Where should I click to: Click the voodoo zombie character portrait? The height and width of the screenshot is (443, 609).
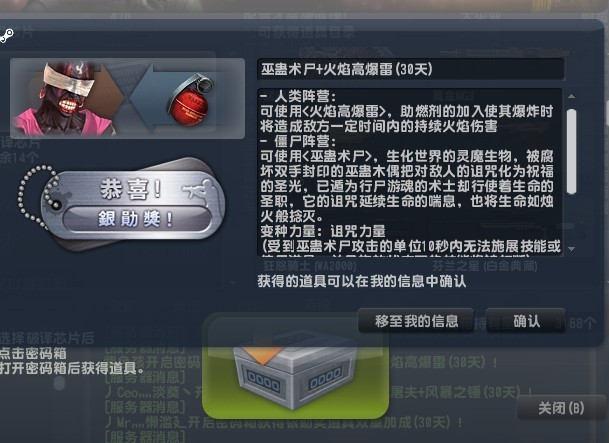pyautogui.click(x=66, y=98)
